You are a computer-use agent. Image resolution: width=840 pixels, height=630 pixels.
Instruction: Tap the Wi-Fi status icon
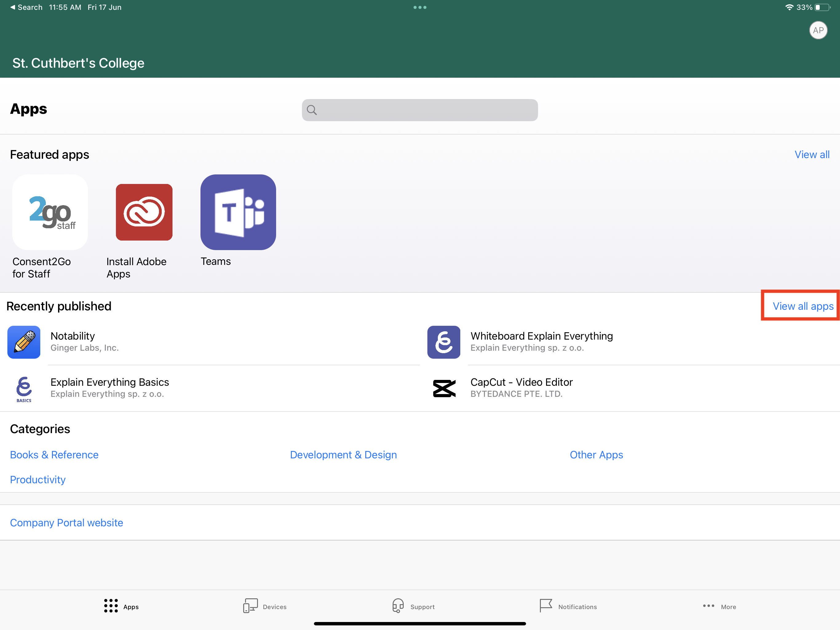[x=789, y=7]
